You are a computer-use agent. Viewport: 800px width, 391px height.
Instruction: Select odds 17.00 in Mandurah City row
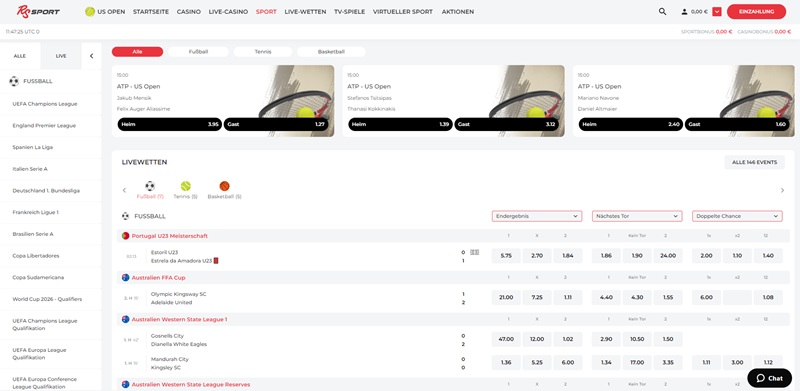coord(637,363)
